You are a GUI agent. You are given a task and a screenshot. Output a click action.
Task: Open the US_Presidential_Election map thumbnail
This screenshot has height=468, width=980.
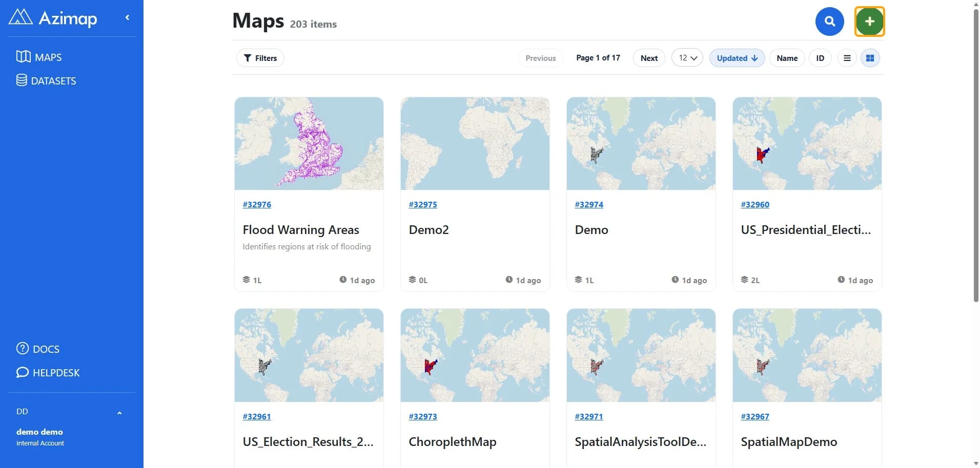click(807, 143)
